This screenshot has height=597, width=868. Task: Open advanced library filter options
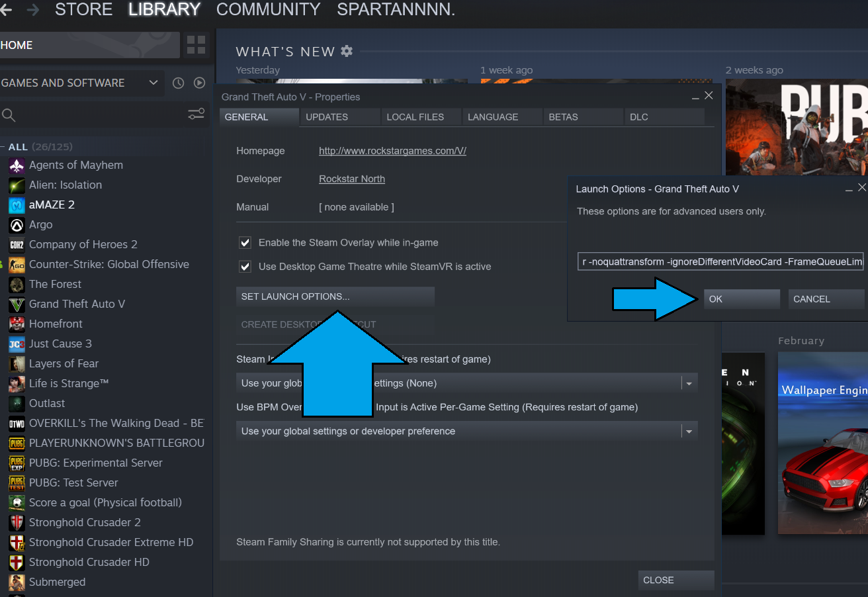(x=196, y=115)
